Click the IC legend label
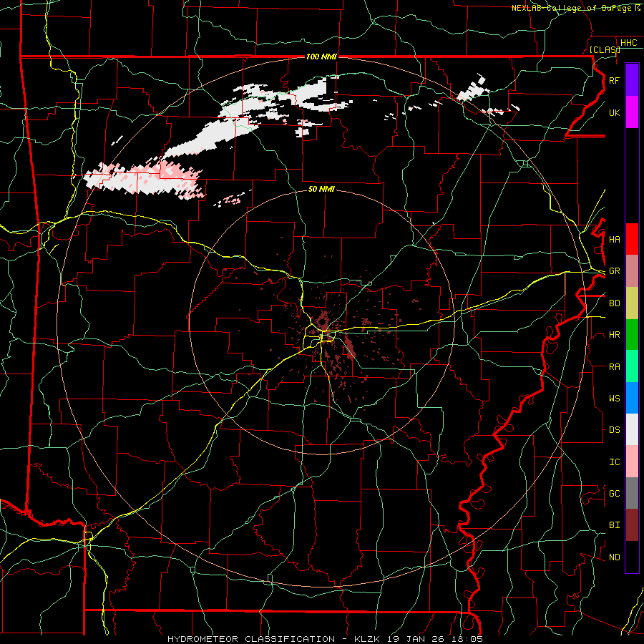The height and width of the screenshot is (644, 644). [x=614, y=462]
